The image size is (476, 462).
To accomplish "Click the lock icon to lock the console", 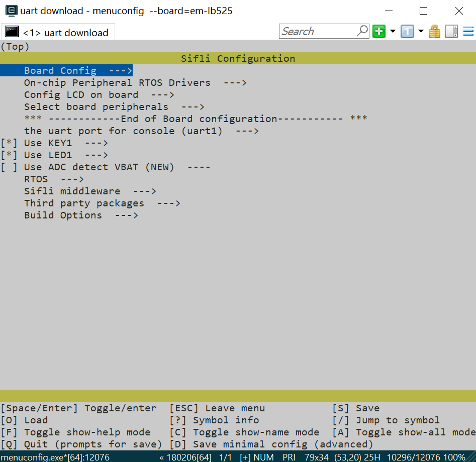I will [434, 31].
